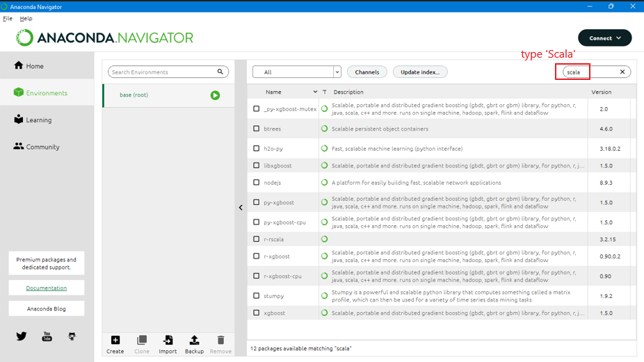644x362 pixels.
Task: Open the Help menu
Action: click(26, 19)
